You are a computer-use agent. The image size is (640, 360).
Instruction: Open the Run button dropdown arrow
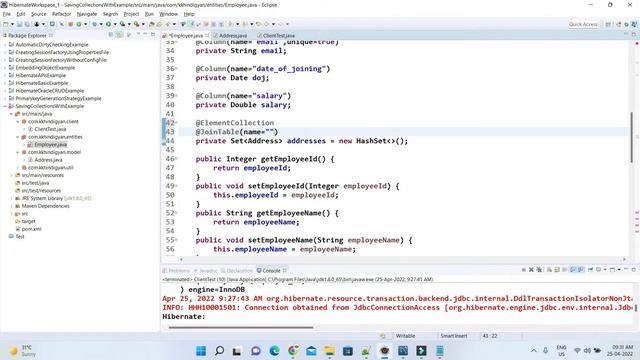115,24
